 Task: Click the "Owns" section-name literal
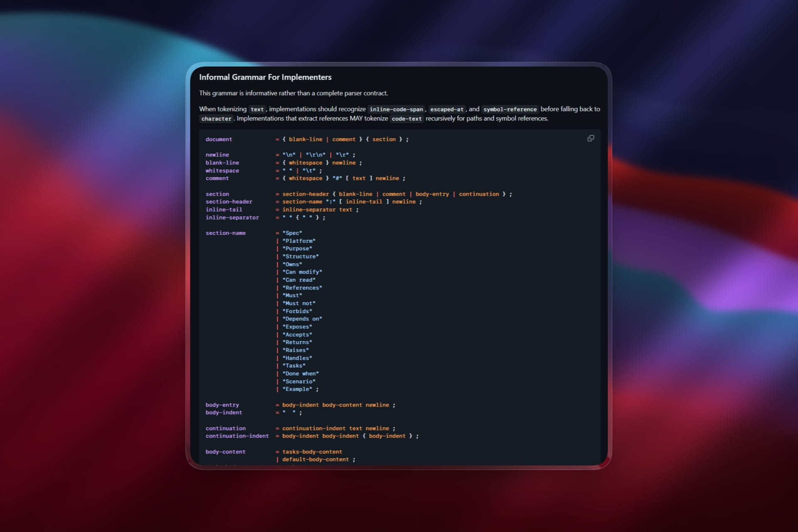tap(292, 264)
